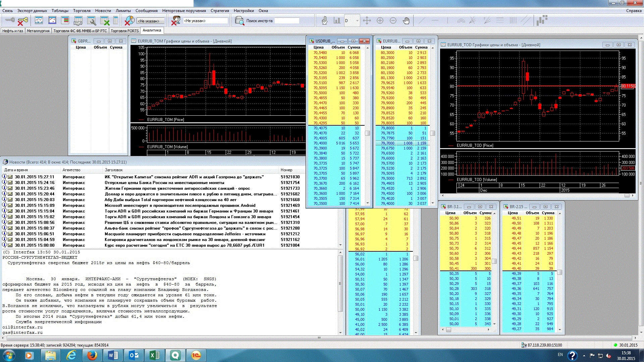The image size is (644, 362).
Task: Open Firefox from the taskbar
Action: (x=92, y=355)
